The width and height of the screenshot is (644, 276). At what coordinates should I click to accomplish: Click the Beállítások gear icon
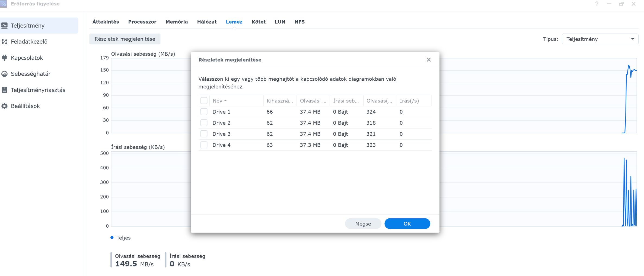[4, 106]
